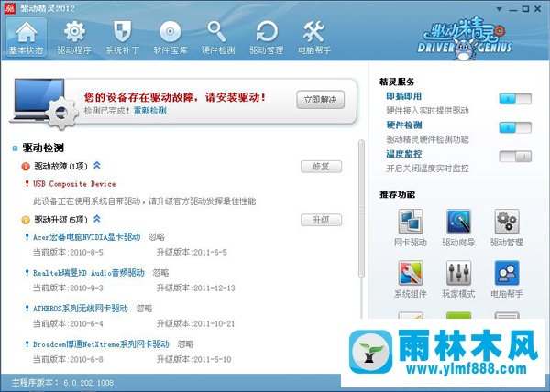Open the 硬件检测 magnifier icon
The image size is (550, 392).
click(x=218, y=38)
